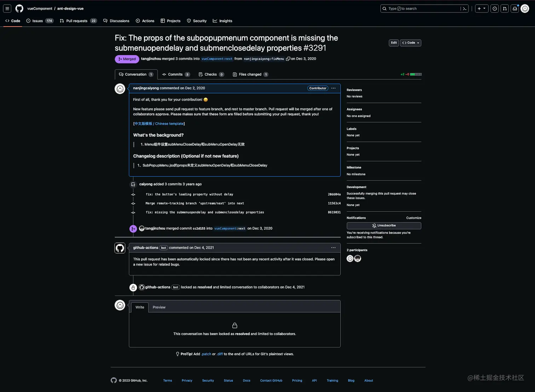Switch to the Commits tab
This screenshot has width=535, height=392.
(176, 74)
